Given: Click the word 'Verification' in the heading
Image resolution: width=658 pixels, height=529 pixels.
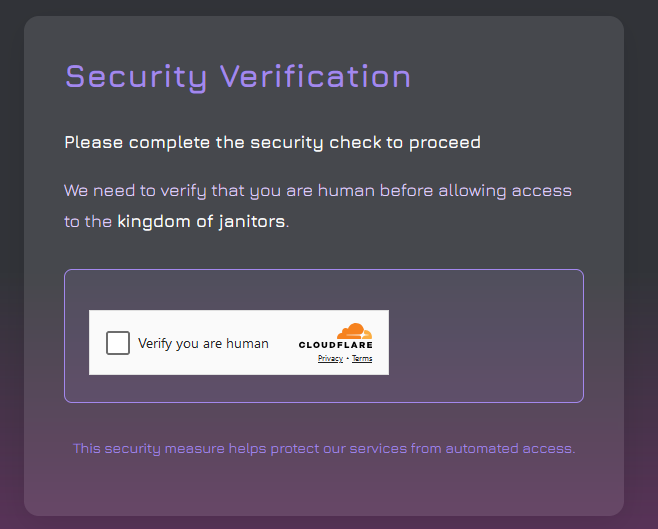Looking at the screenshot, I should click(316, 76).
